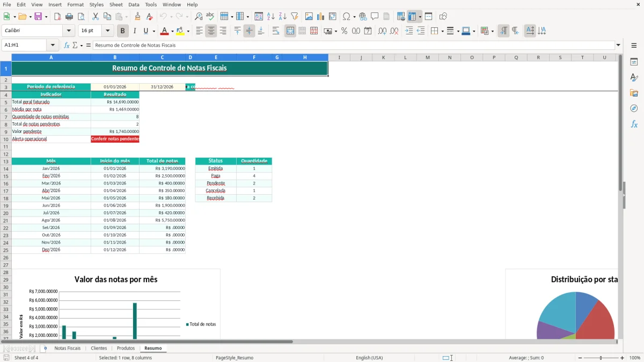Adjust the zoom slider in the status bar
Image resolution: width=644 pixels, height=362 pixels.
point(601,358)
